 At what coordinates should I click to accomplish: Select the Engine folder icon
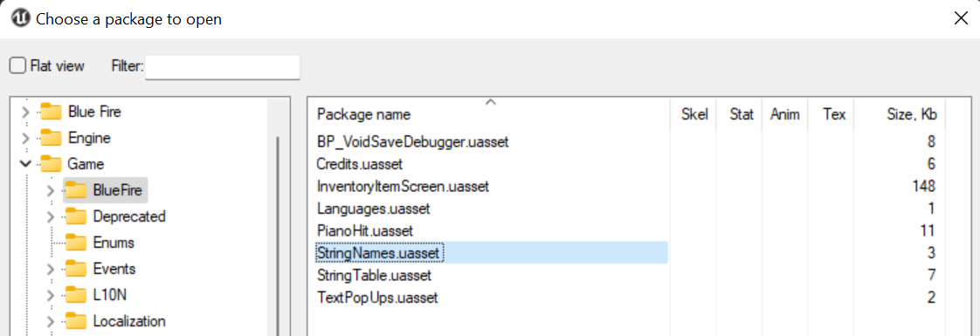tap(52, 137)
